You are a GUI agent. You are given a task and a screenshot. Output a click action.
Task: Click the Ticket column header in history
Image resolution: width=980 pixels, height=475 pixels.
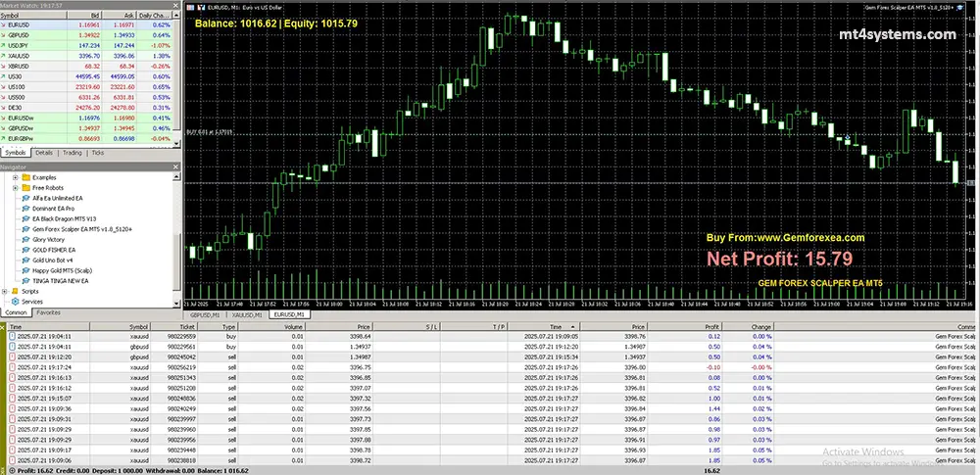[x=174, y=327]
